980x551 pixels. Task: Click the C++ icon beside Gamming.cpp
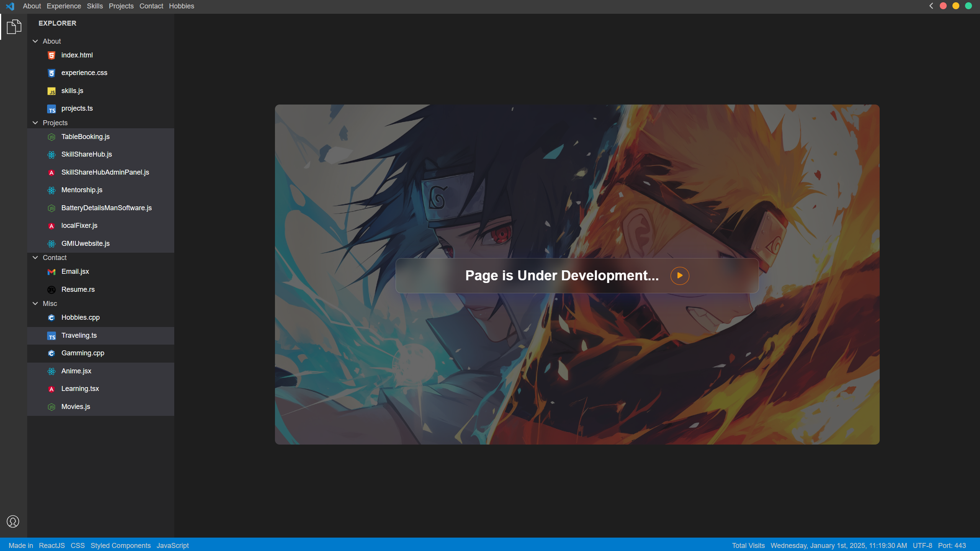[x=51, y=353]
